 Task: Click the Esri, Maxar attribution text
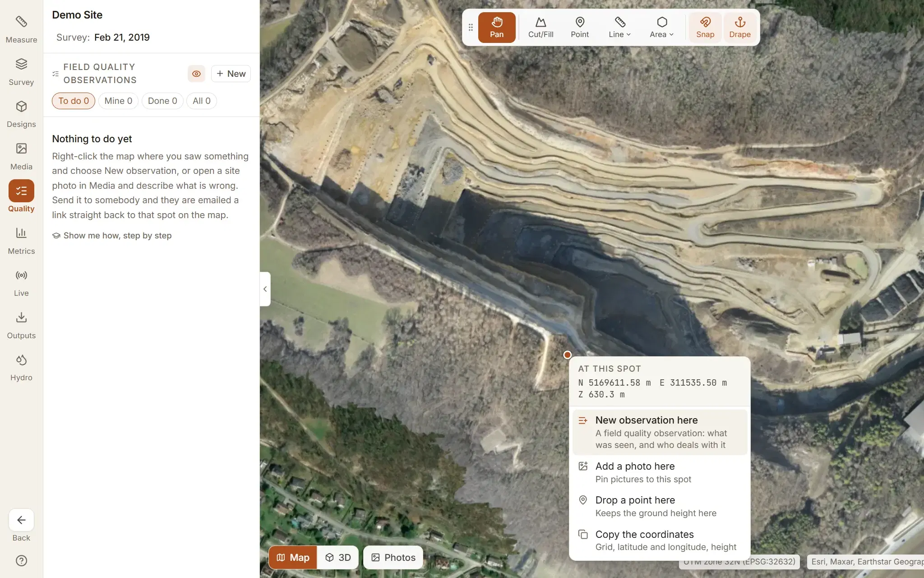(867, 562)
